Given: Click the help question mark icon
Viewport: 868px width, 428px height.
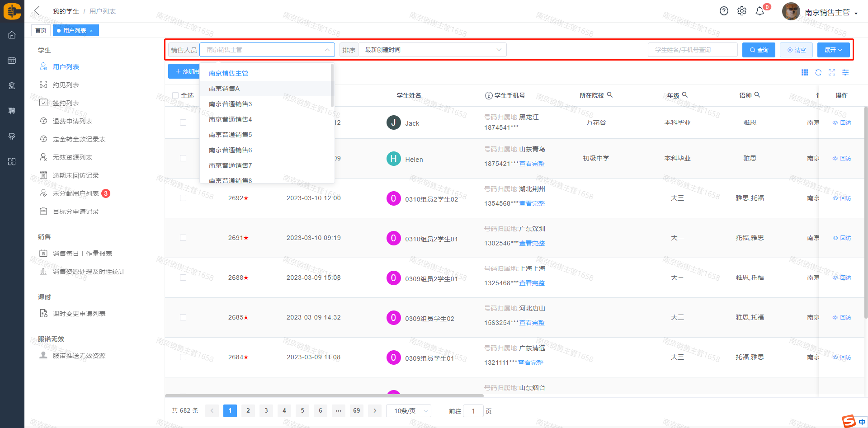Looking at the screenshot, I should coord(724,11).
